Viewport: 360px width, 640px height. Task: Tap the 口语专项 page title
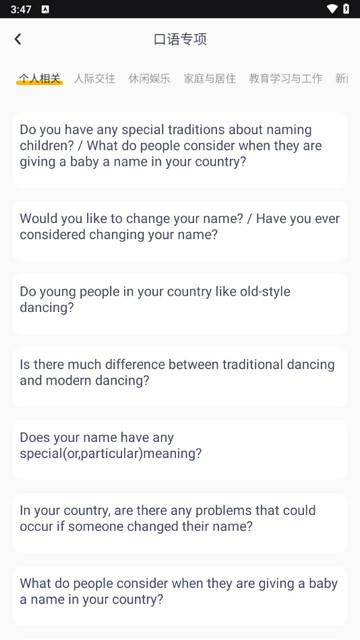180,39
